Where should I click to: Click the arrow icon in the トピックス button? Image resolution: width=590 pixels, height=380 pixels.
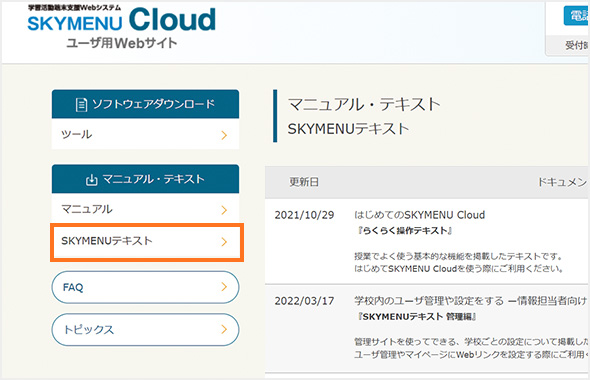coord(224,329)
